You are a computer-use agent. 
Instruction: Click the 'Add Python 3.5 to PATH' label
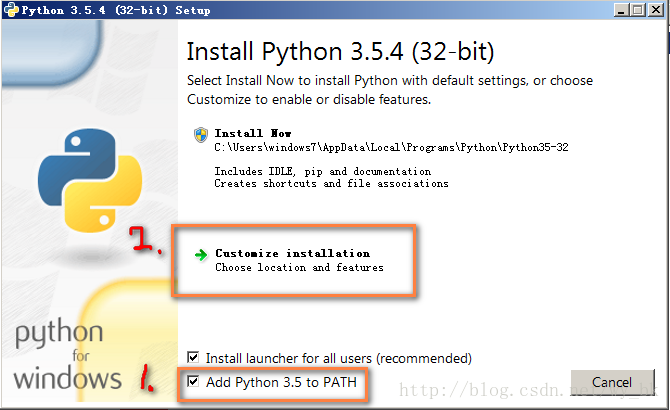[x=281, y=382]
